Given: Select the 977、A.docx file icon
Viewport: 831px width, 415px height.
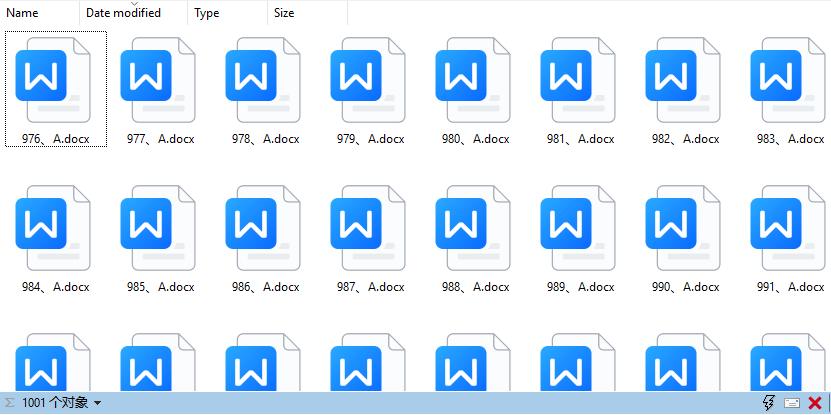Looking at the screenshot, I should [x=158, y=80].
